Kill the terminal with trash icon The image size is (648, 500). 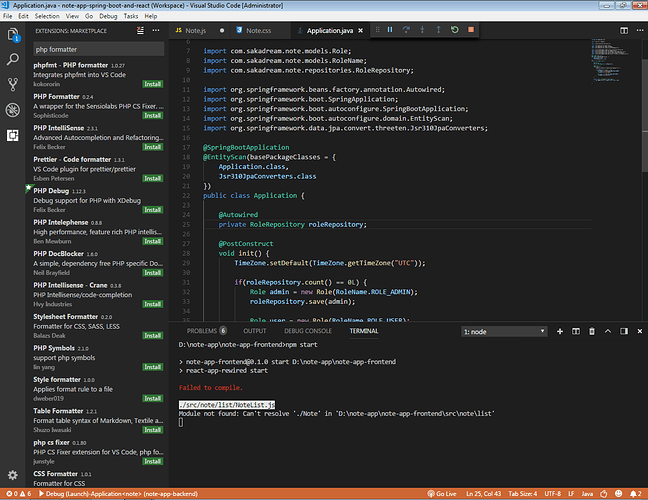click(x=592, y=331)
